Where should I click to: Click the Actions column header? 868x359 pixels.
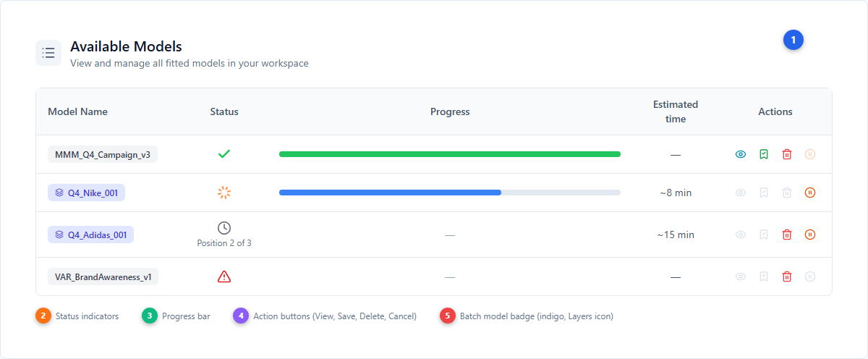click(x=775, y=111)
